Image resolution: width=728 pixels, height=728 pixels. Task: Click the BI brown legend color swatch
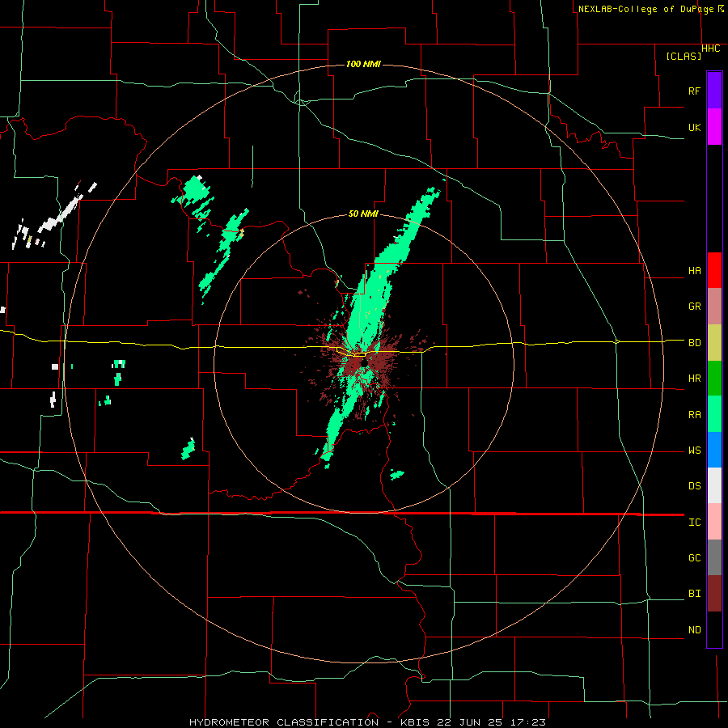[714, 594]
